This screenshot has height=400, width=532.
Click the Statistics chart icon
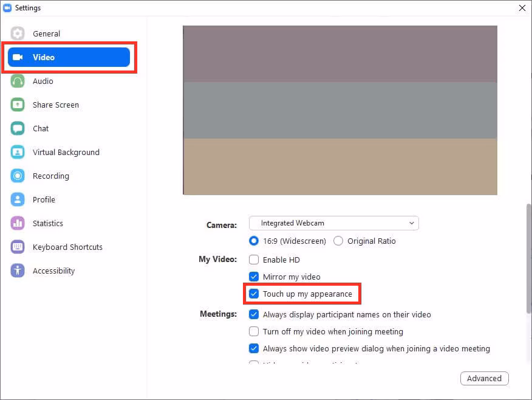coord(18,223)
